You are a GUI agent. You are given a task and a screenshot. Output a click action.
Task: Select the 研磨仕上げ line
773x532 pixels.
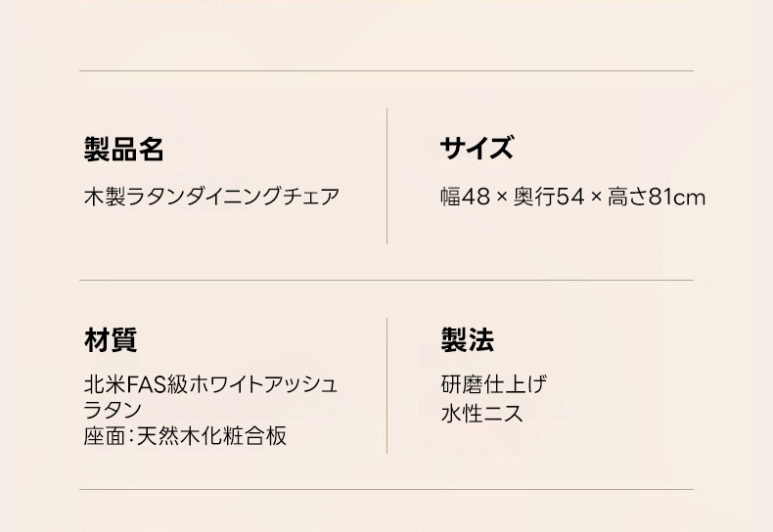click(493, 384)
